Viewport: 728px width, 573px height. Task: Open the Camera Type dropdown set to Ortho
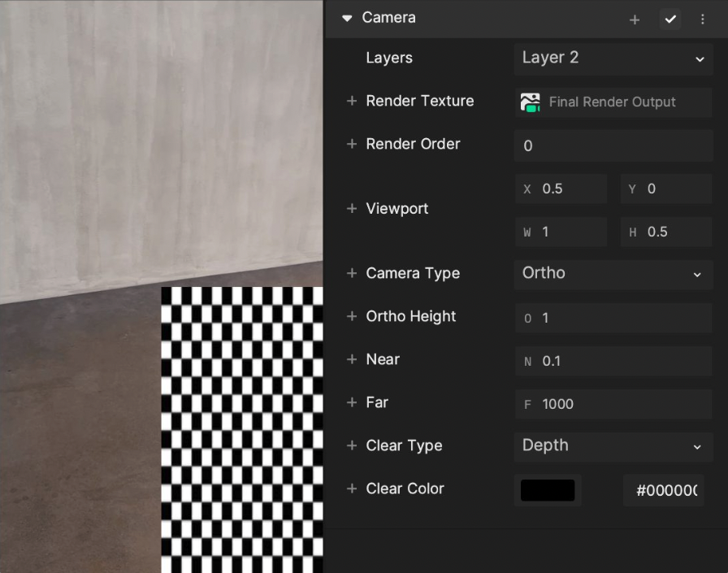pyautogui.click(x=613, y=274)
